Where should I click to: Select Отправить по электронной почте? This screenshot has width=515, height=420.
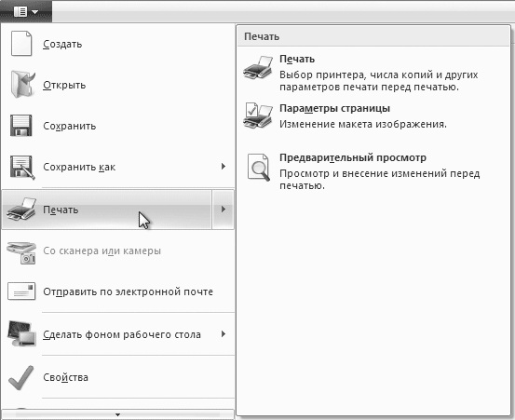[117, 291]
